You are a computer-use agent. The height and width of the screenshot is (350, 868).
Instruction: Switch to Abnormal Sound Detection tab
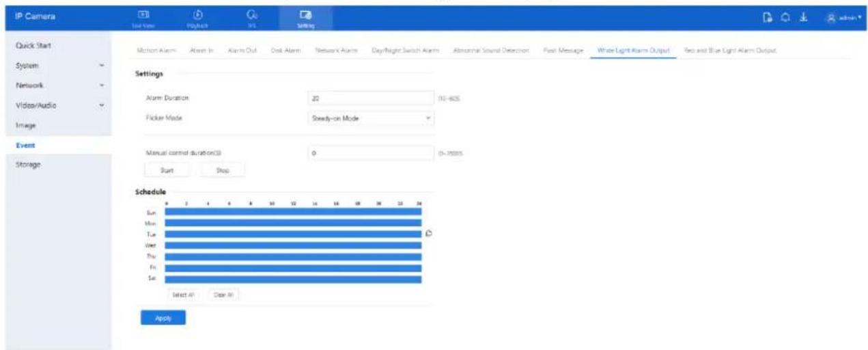click(492, 51)
